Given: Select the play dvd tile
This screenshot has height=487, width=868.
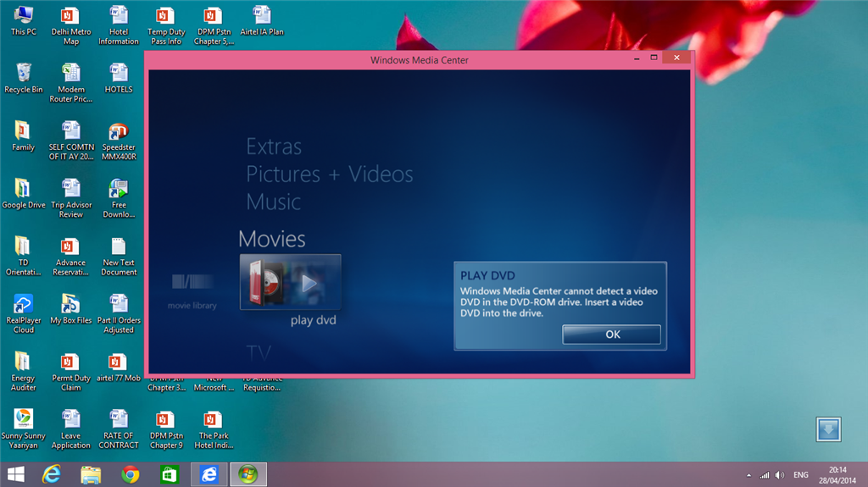Looking at the screenshot, I should click(x=290, y=282).
